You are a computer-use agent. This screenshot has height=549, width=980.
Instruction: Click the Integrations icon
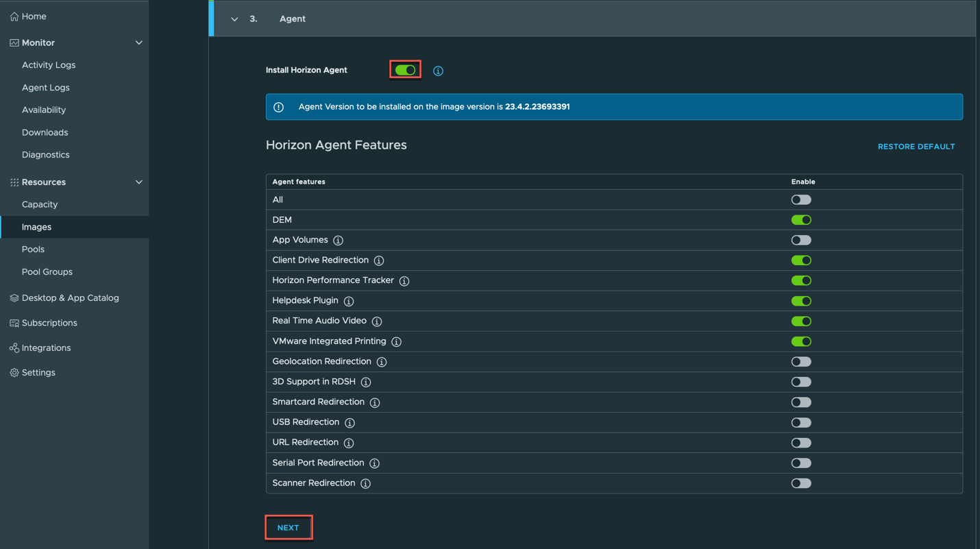click(14, 348)
